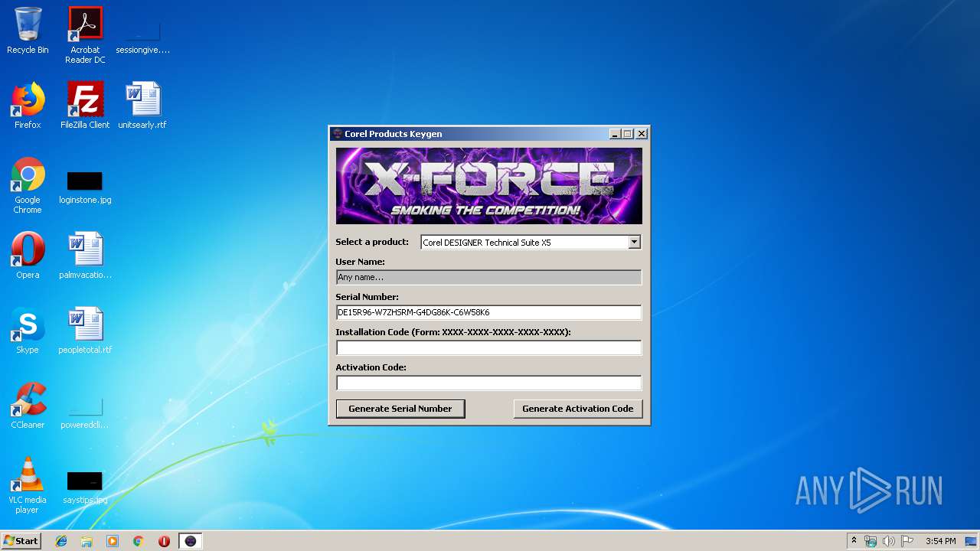The width and height of the screenshot is (980, 551).
Task: Open network status tray icon
Action: click(871, 541)
